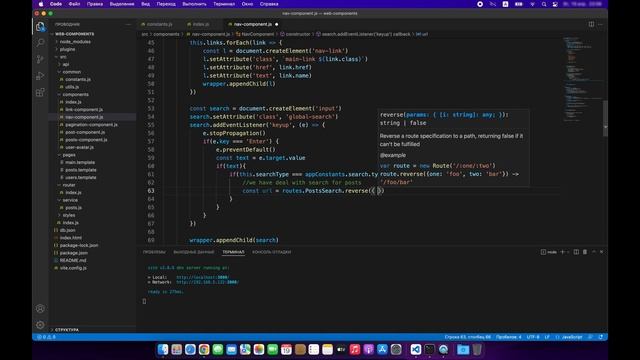Screen dimensions: 640x360
Task: Open the Файл menu
Action: tap(74, 4)
